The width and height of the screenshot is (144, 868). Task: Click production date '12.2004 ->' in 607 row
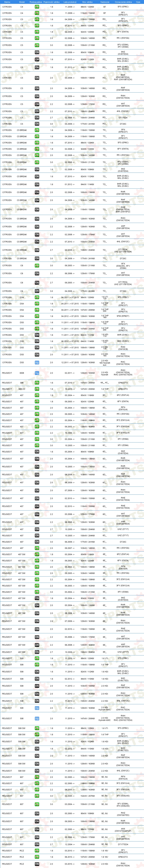tap(70, 844)
